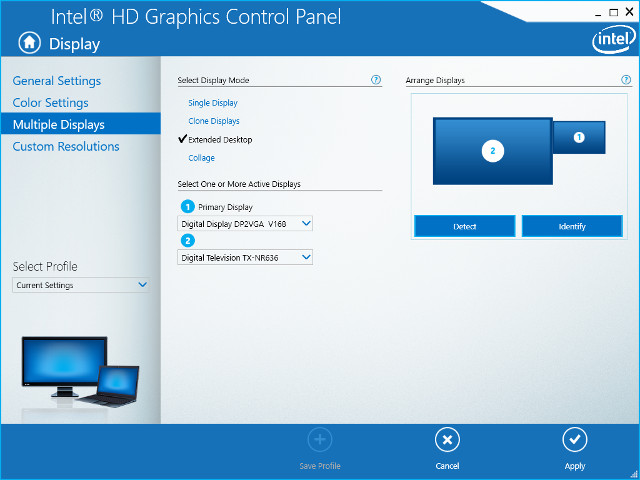Open help for Select Display Mode

(376, 80)
